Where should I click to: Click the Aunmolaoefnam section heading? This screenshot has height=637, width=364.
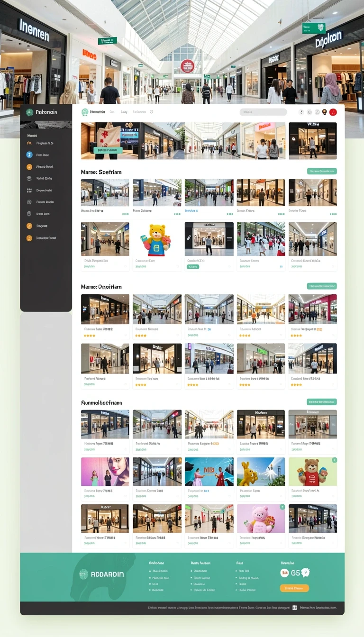click(102, 402)
